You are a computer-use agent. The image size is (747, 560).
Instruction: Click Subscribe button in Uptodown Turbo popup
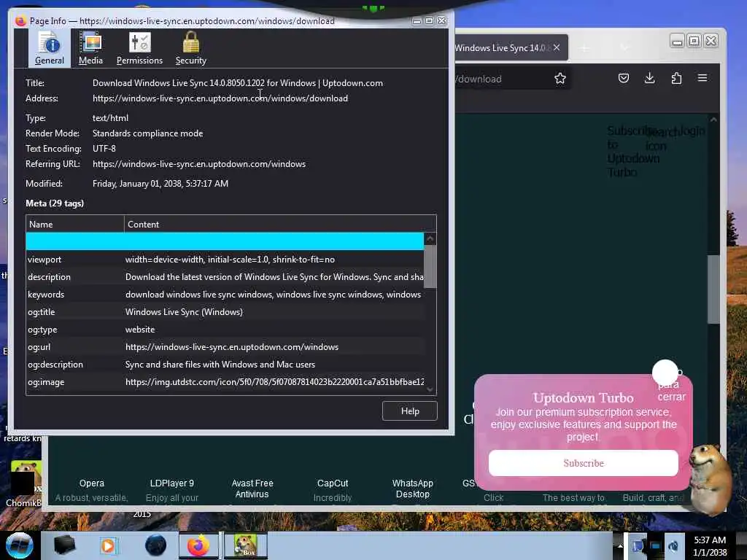(583, 463)
